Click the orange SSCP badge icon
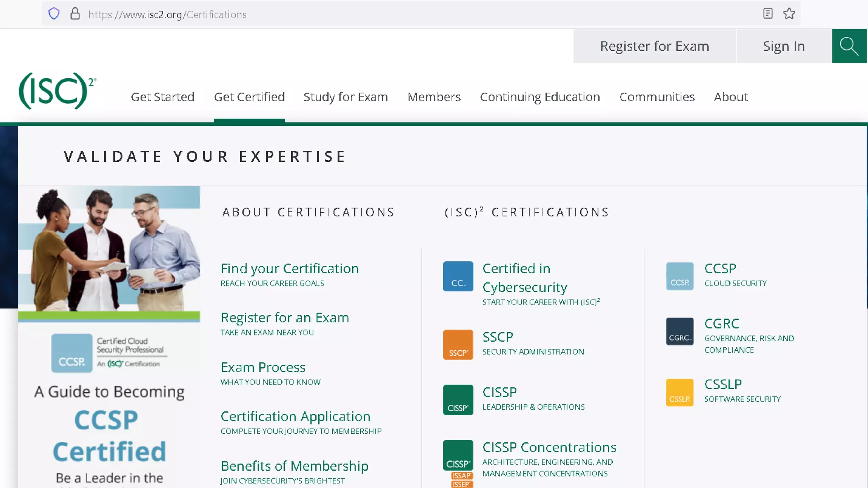Screen dimensions: 868x488 (458, 344)
